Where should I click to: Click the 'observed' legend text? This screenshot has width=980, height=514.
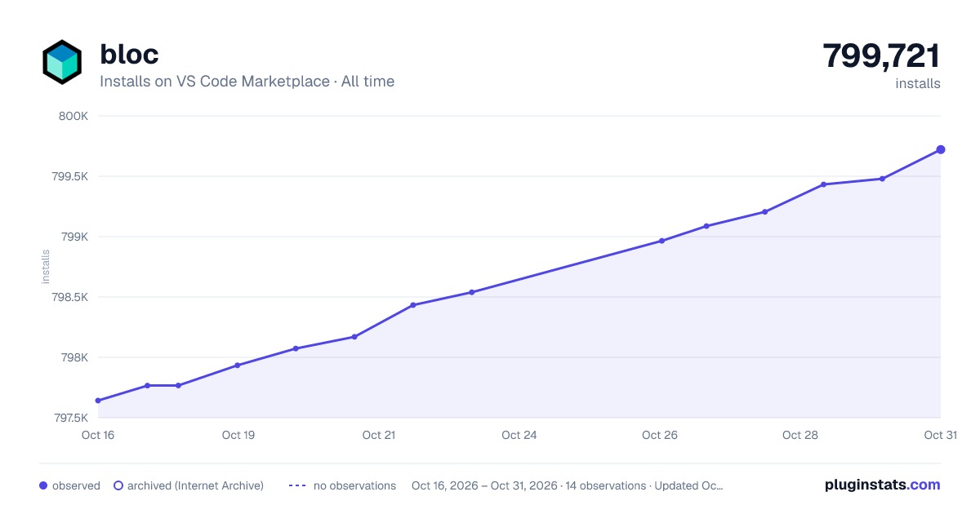point(76,485)
